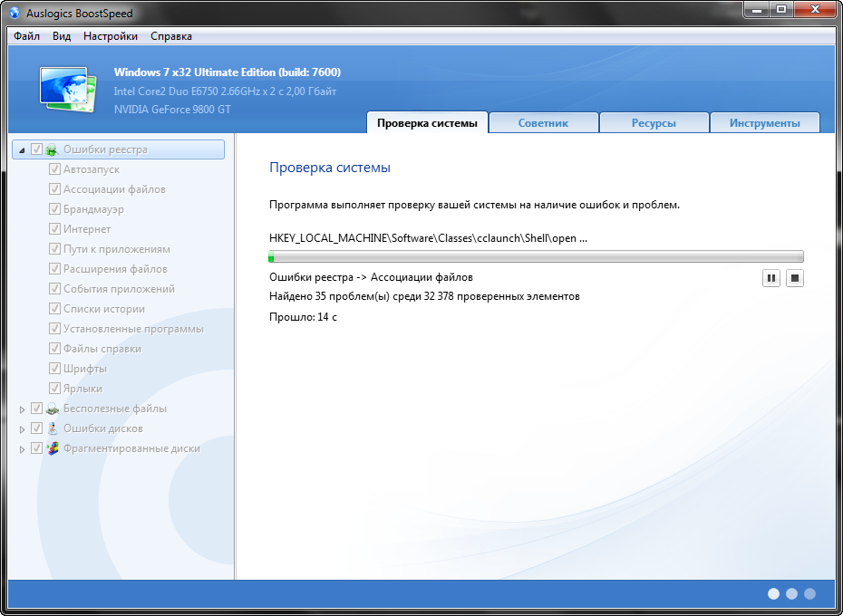Uncheck the Фрагментированные диски checkbox
This screenshot has width=843, height=616.
[x=36, y=448]
